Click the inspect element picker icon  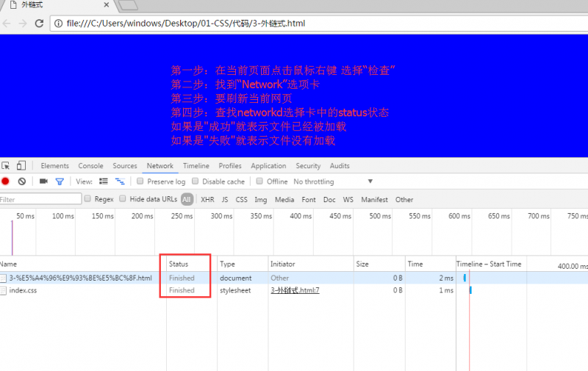coord(6,166)
